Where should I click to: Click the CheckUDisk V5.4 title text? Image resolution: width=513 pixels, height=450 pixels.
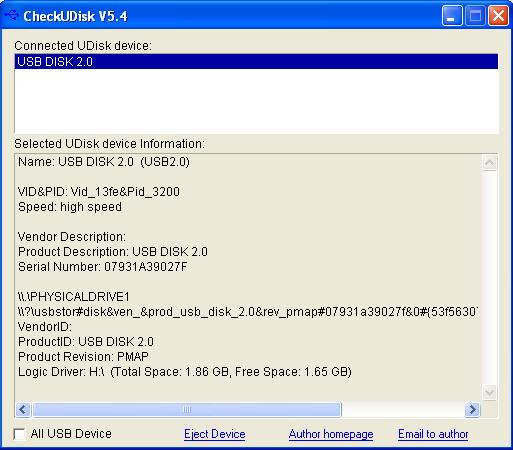pos(75,16)
